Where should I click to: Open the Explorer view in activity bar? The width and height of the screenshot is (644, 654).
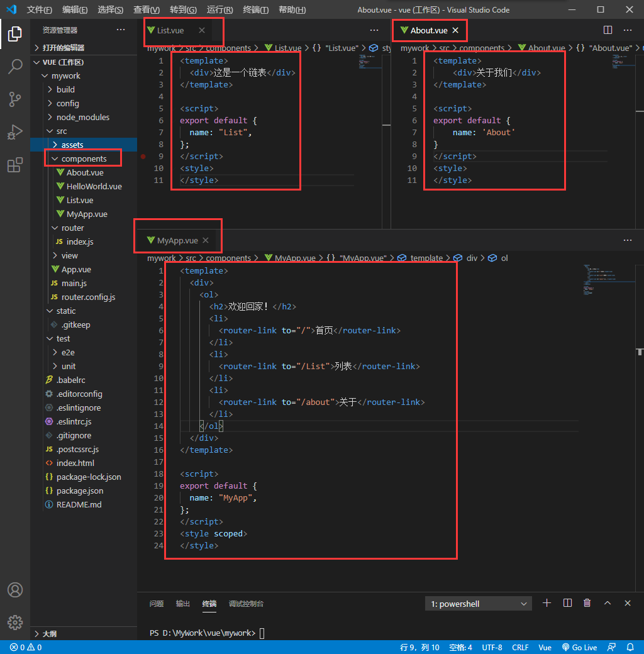click(x=15, y=34)
